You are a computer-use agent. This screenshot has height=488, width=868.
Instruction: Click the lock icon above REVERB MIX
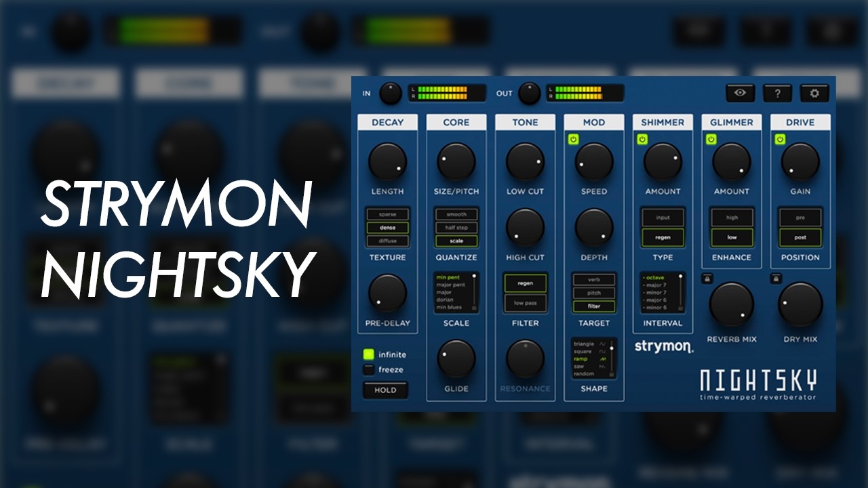707,279
